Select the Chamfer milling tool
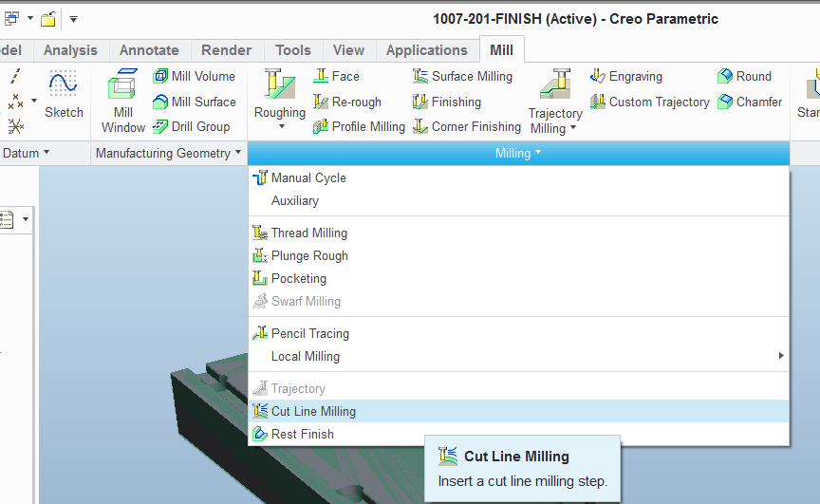Screen dimensions: 820x504 tap(750, 102)
